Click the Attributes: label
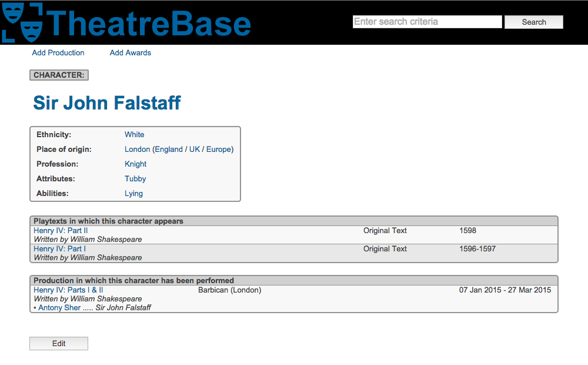588x365 pixels. (x=55, y=179)
